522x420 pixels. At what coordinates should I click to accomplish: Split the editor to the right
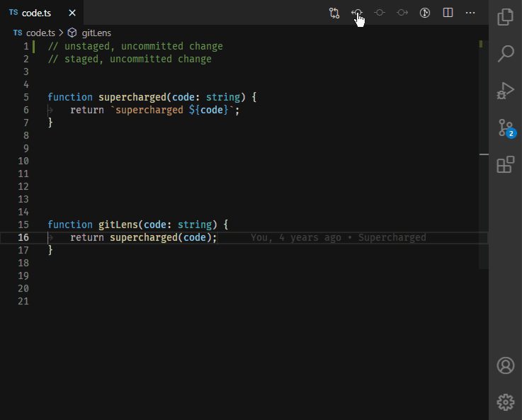pyautogui.click(x=448, y=13)
